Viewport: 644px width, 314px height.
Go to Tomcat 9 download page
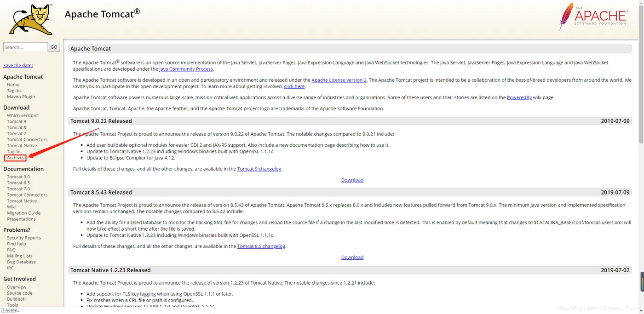17,121
